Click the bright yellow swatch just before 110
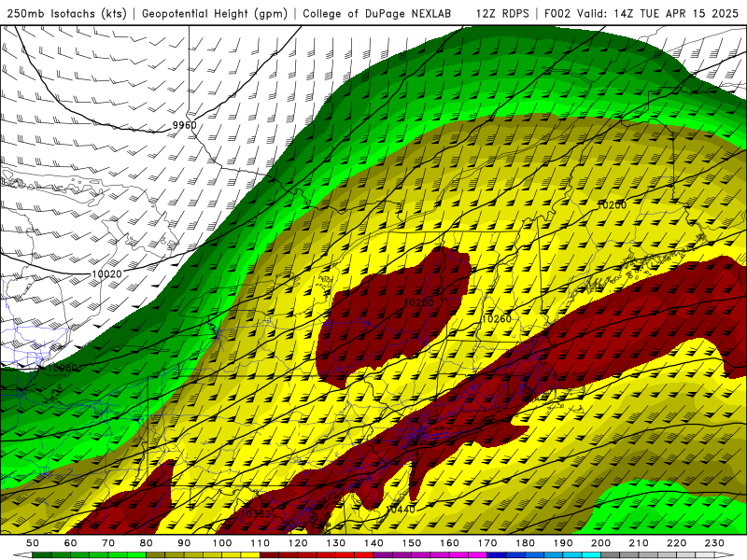Viewport: 747px width, 560px height. point(250,555)
